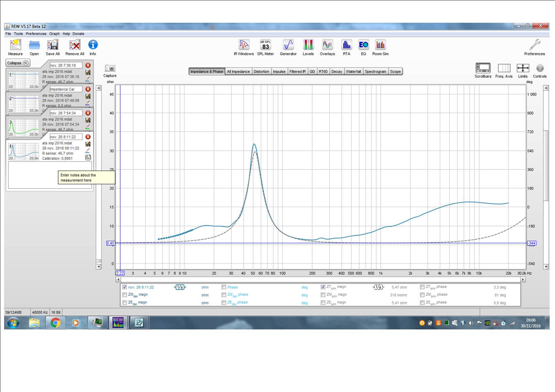Toggle the Freq. Axis mode
Image resolution: width=555 pixels, height=392 pixels.
tap(504, 68)
